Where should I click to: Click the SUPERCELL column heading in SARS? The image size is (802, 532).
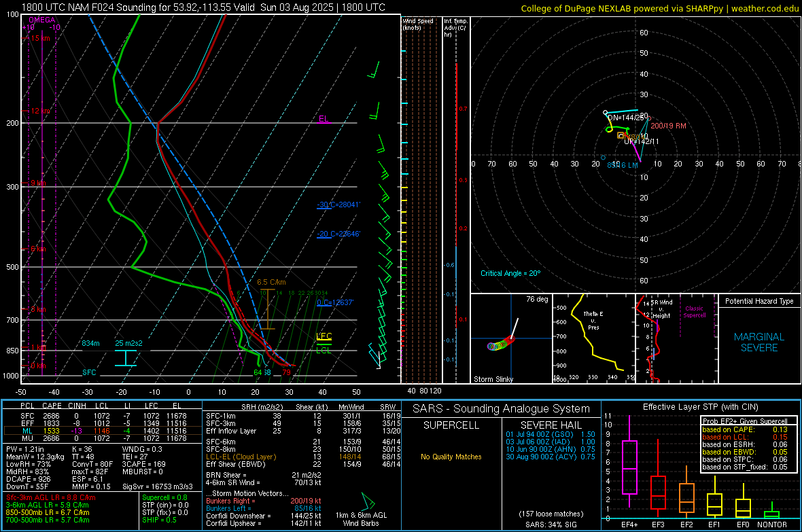(x=451, y=425)
